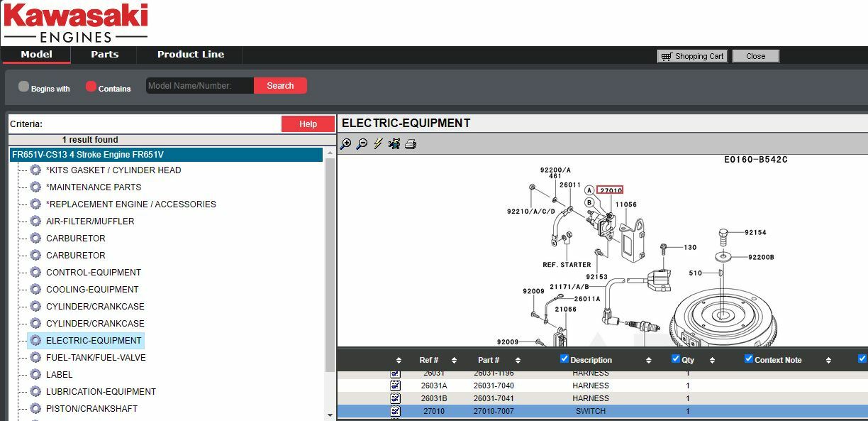Screen dimensions: 868x421
Task: Sort by the Part # column arrows
Action: pos(518,361)
